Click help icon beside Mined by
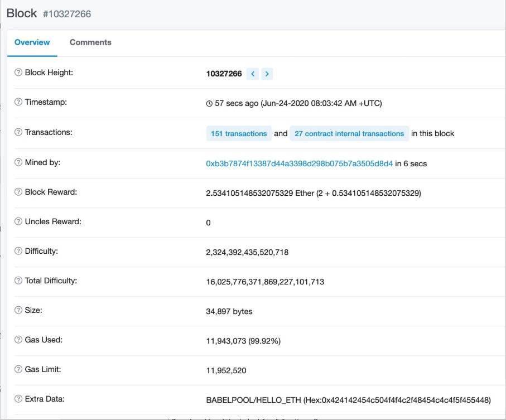Screen dimensions: 506x420 [x=18, y=163]
